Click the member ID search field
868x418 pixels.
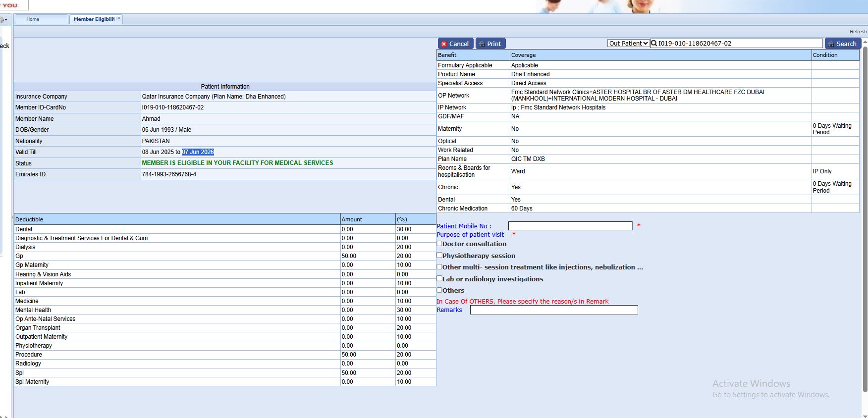coord(739,43)
